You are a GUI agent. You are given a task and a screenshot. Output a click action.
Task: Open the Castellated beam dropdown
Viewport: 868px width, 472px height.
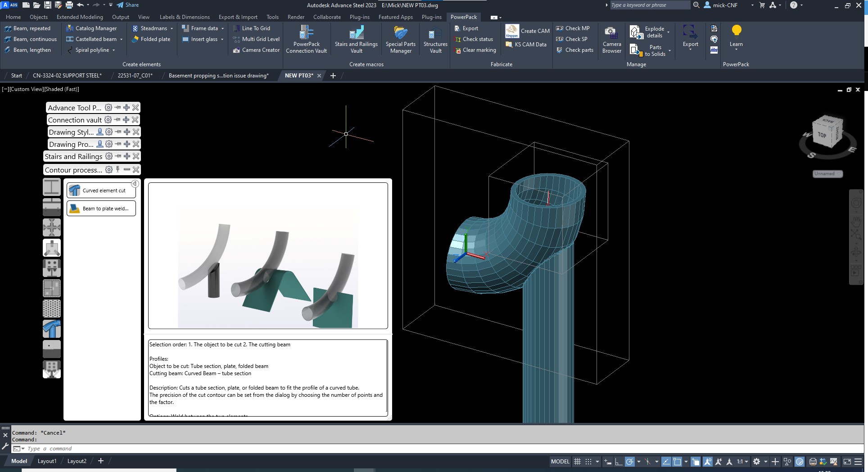coord(121,39)
